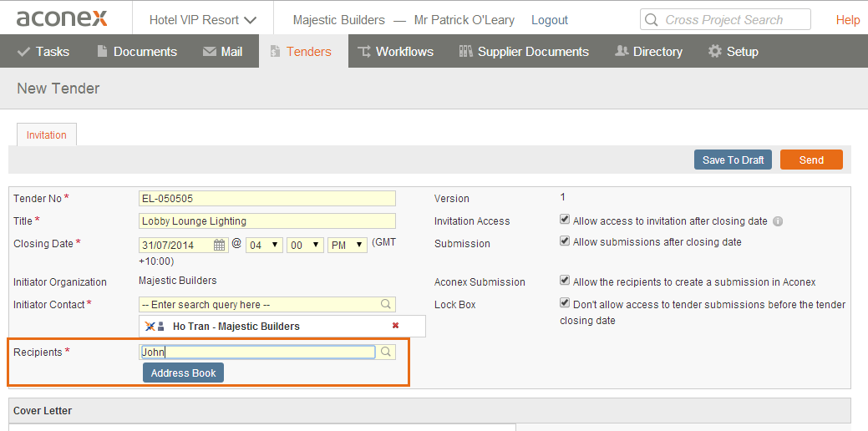Click the Cross Project Search magnifier icon
The height and width of the screenshot is (431, 868).
coord(652,20)
